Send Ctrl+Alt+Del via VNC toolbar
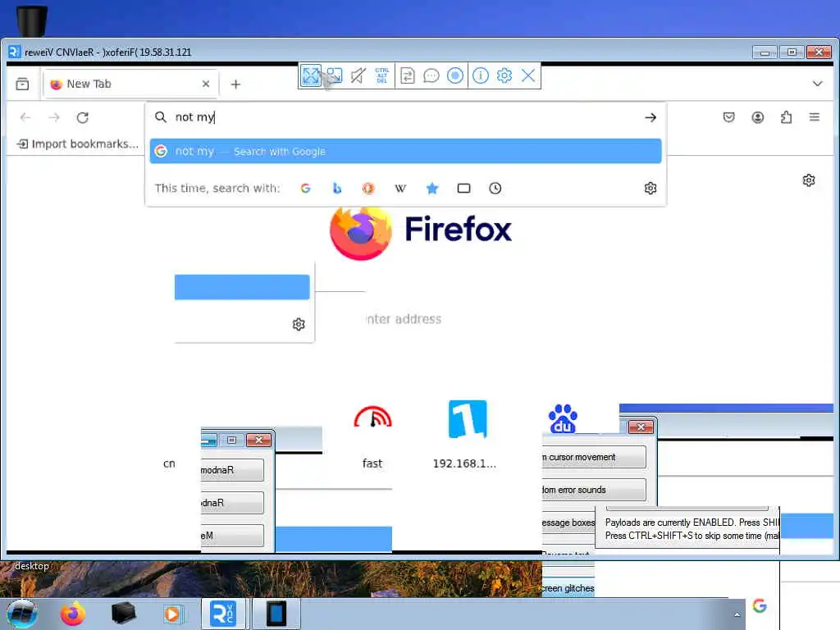840x630 pixels. click(382, 75)
